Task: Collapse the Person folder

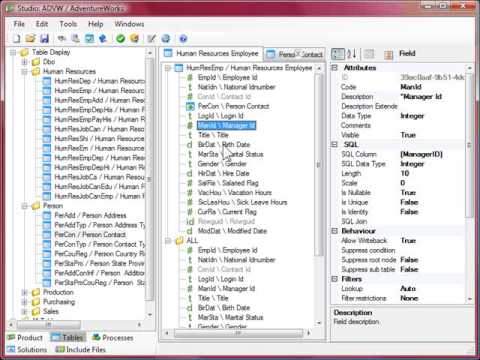Action: pyautogui.click(x=24, y=206)
